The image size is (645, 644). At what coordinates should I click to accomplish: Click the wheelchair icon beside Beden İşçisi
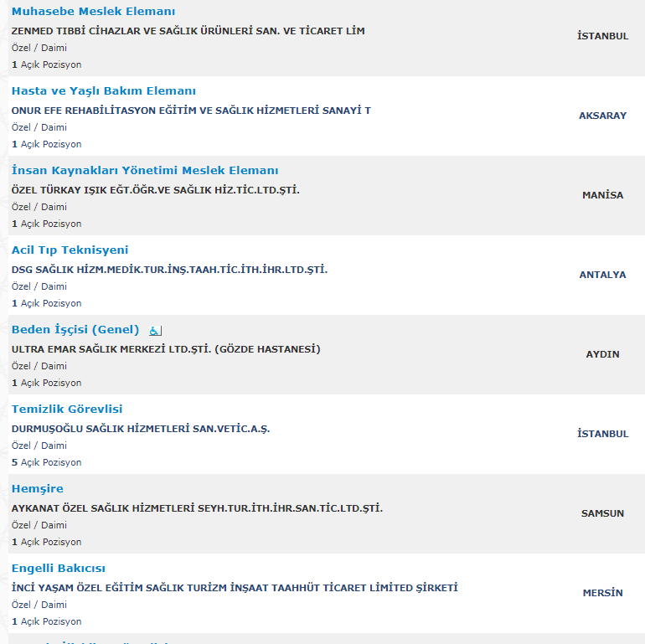pos(156,331)
